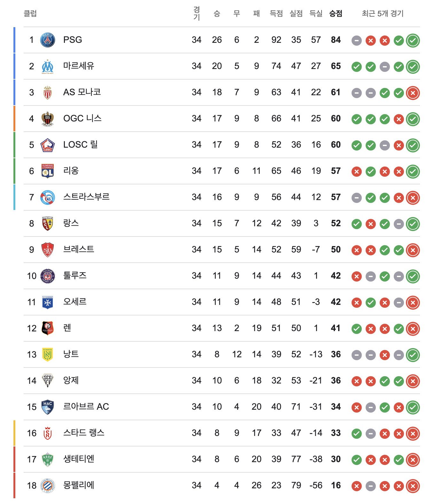Click the PSG club crest icon
The image size is (434, 504).
point(48,40)
